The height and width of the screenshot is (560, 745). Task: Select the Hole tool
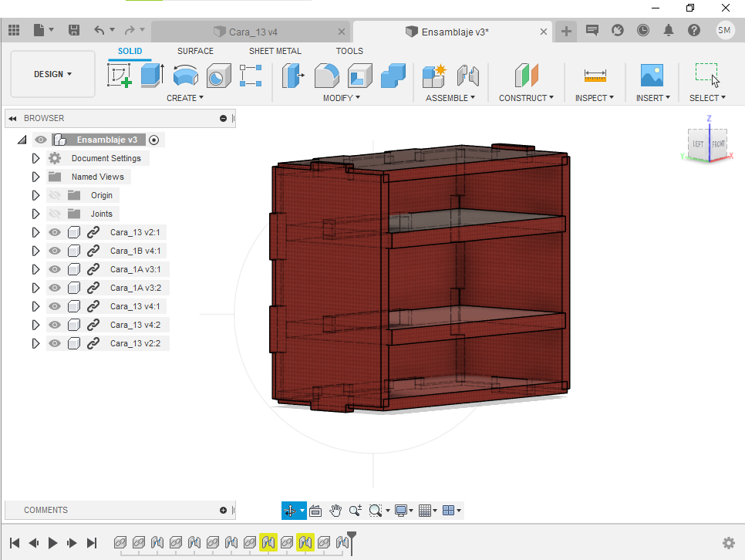pyautogui.click(x=218, y=75)
